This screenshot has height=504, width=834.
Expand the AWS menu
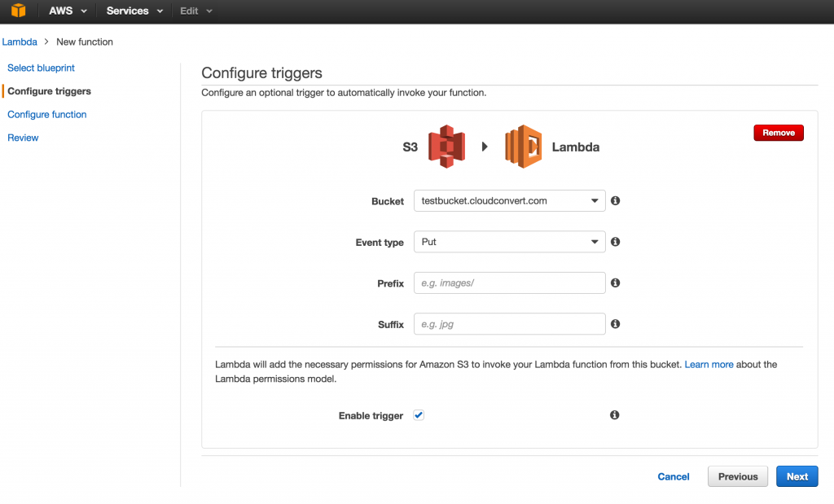coord(68,11)
